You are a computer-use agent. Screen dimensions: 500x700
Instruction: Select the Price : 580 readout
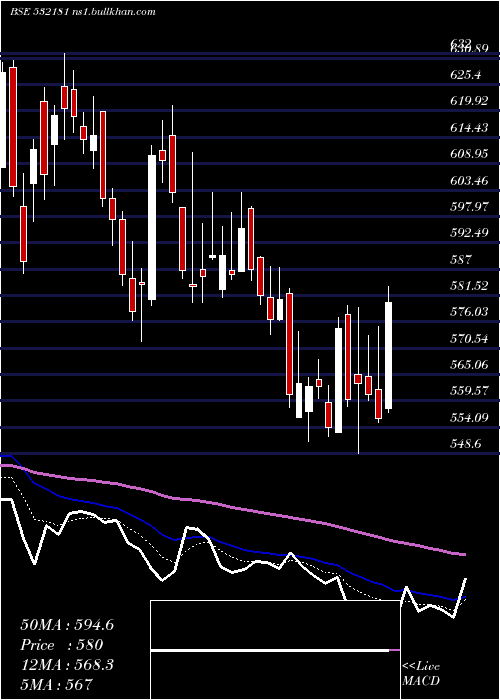point(62,645)
